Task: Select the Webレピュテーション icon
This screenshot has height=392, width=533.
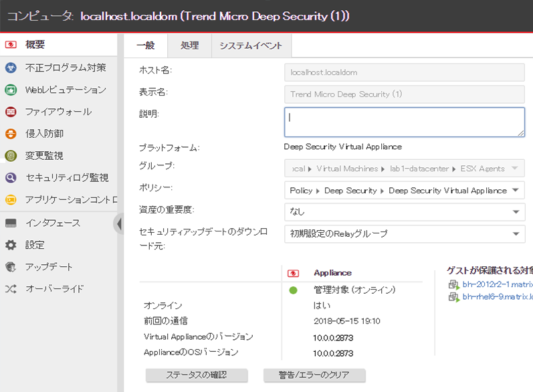Action: point(10,90)
